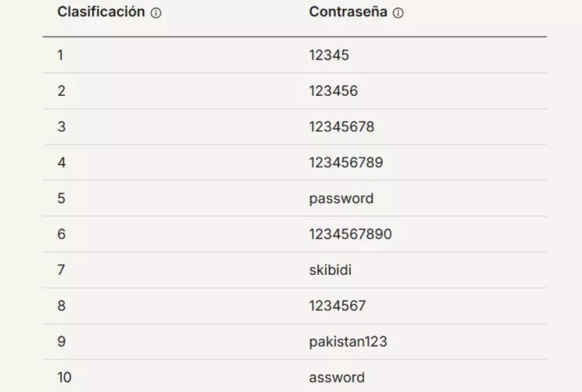Viewport: 582px width, 392px height.
Task: Click the 1234567890 password entry
Action: [x=350, y=234]
